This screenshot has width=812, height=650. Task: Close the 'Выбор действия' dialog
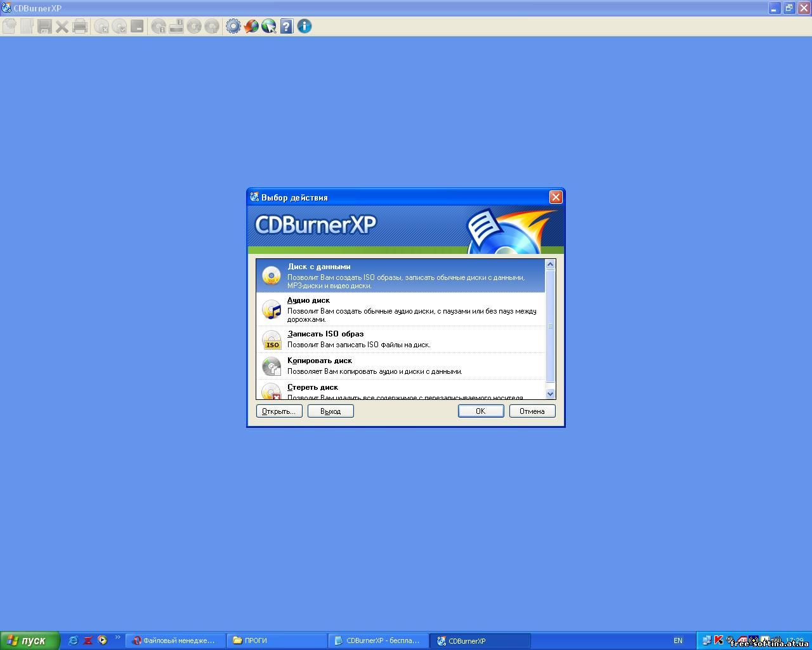pos(556,197)
